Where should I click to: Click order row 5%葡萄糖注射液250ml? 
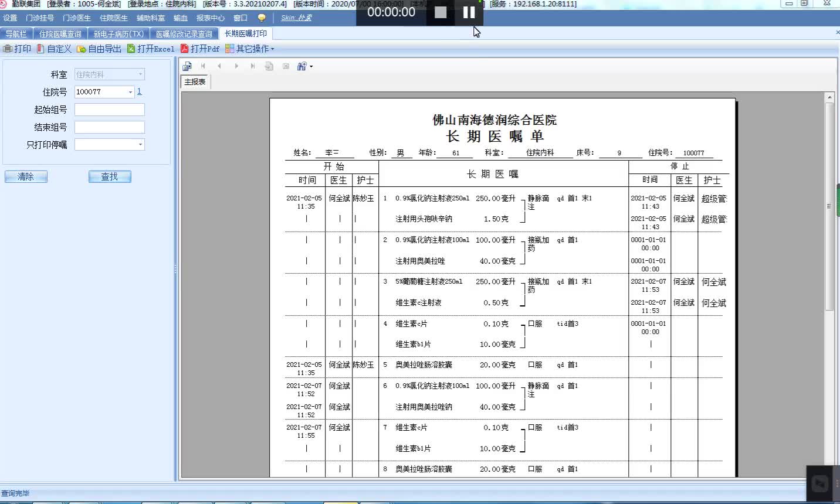[x=429, y=282]
